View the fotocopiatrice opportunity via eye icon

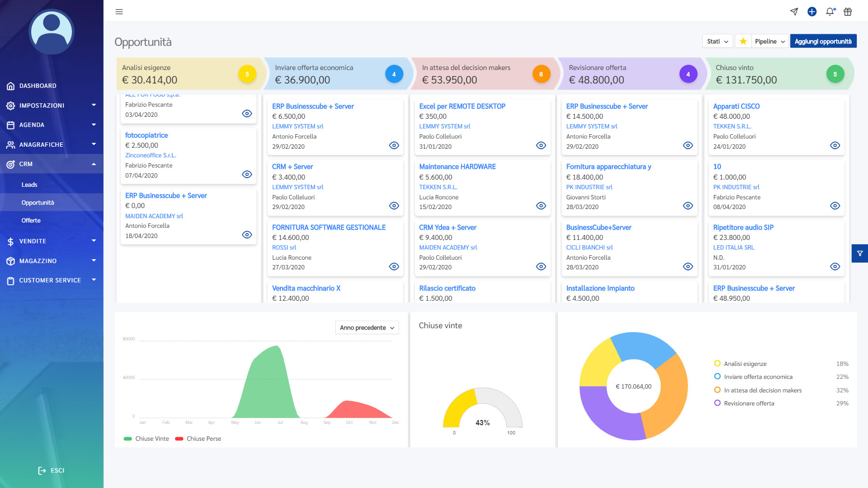(247, 174)
